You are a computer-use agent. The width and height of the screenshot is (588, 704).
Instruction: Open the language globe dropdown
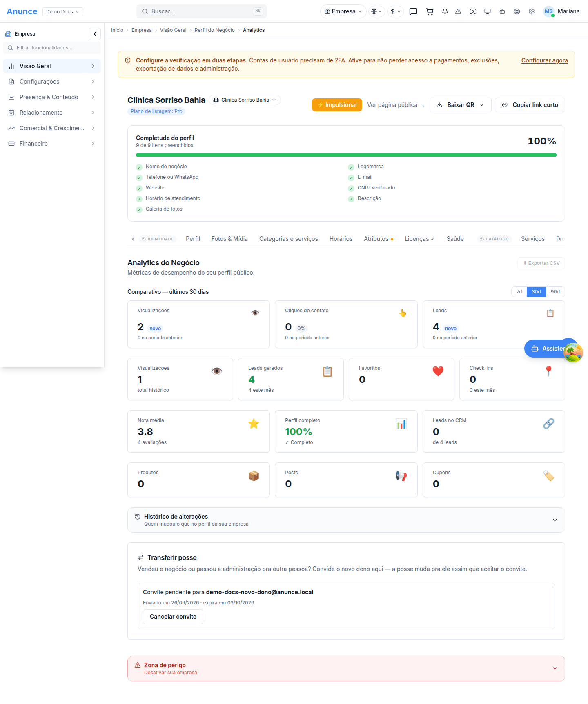pos(376,11)
